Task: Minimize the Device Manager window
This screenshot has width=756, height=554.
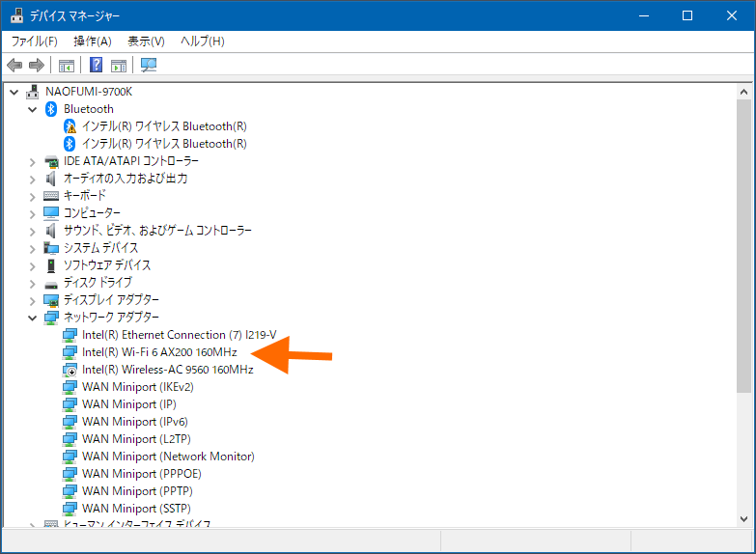Action: pos(644,15)
